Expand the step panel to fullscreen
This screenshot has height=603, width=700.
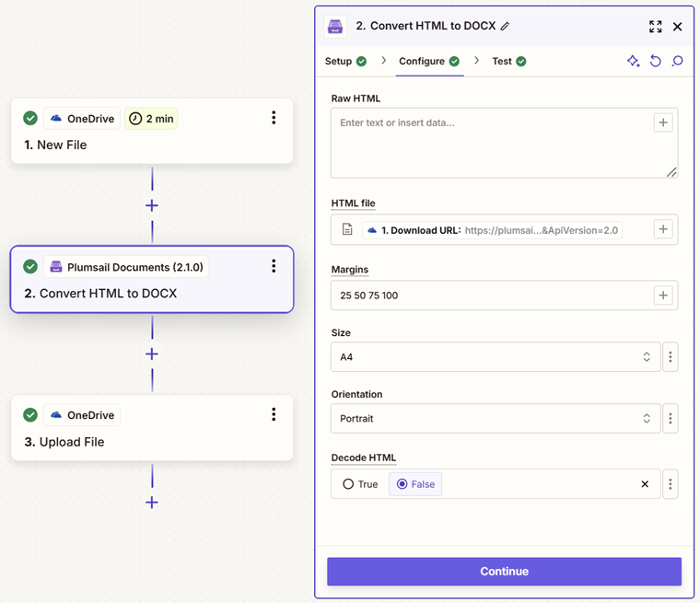point(656,27)
